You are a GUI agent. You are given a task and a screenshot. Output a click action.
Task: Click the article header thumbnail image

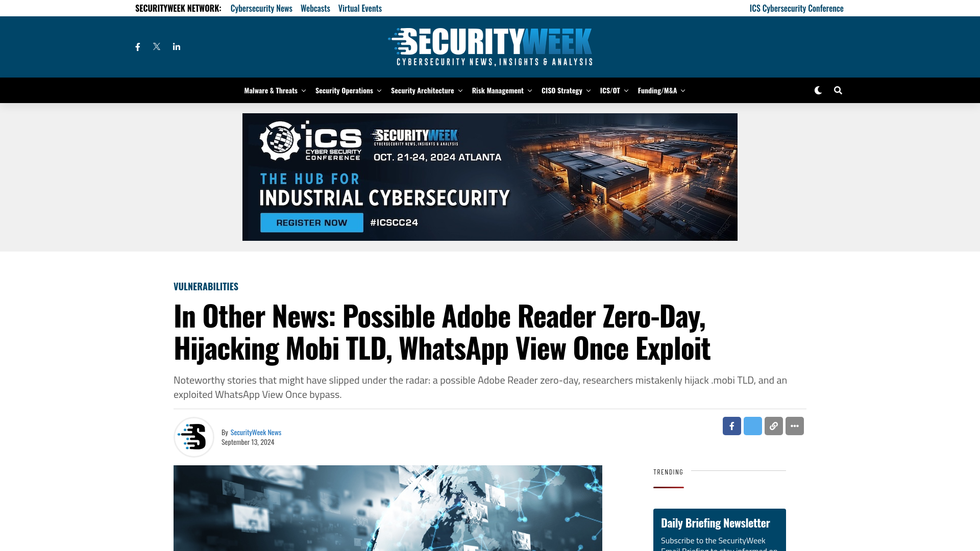tap(388, 508)
